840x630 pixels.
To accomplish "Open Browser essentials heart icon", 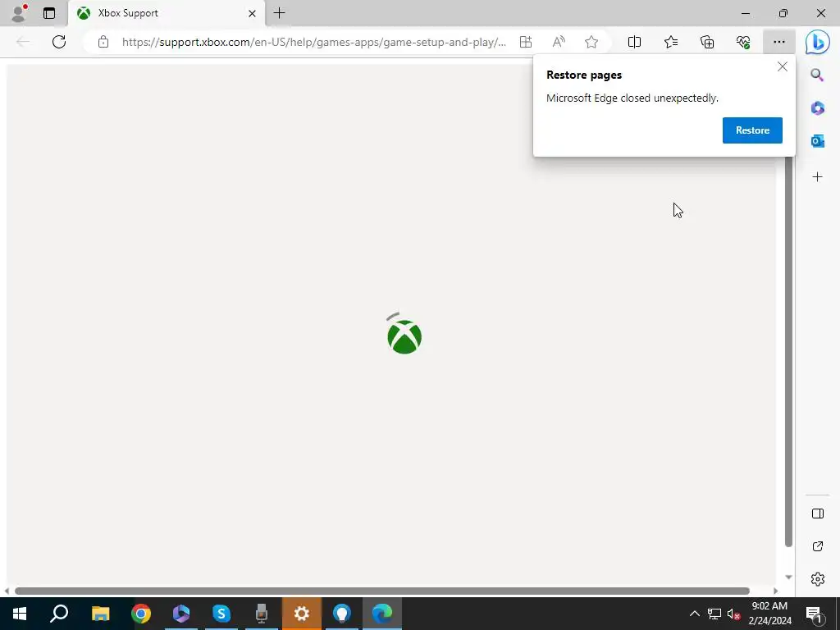I will tap(743, 42).
